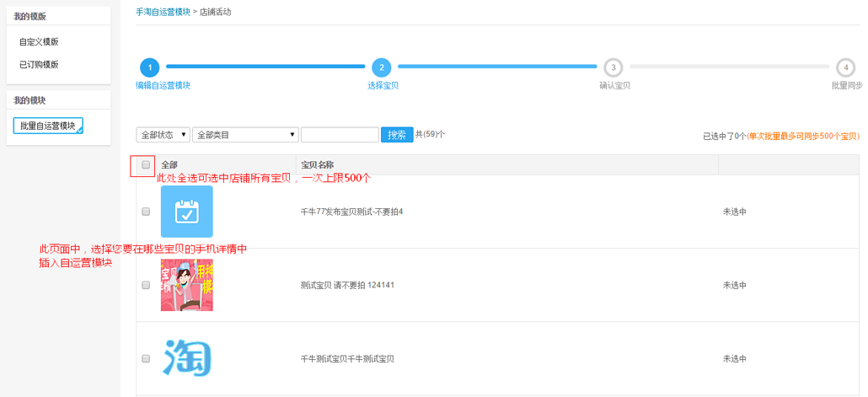Click the progress bar between steps 1 and 2

click(265, 66)
